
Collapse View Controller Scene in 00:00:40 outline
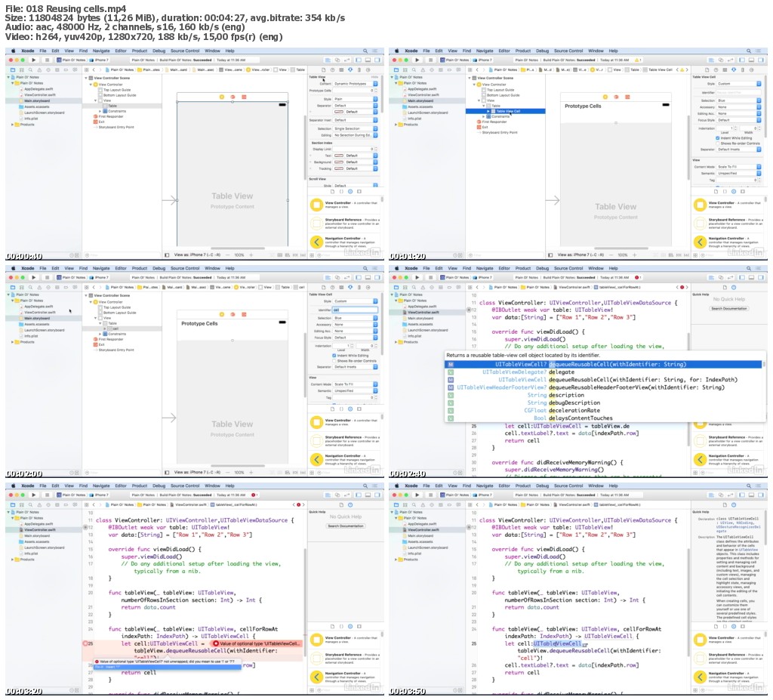tap(86, 78)
